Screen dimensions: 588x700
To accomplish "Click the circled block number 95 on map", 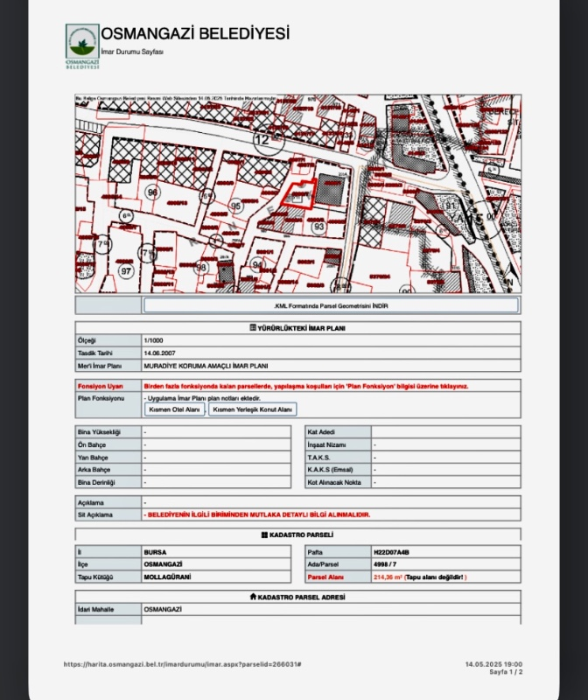I will (235, 206).
